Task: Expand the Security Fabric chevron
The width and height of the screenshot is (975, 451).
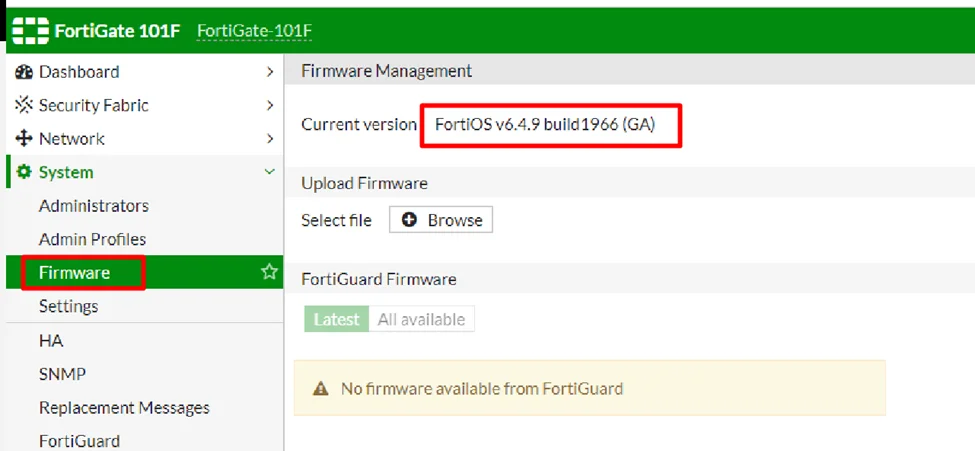Action: tap(270, 105)
